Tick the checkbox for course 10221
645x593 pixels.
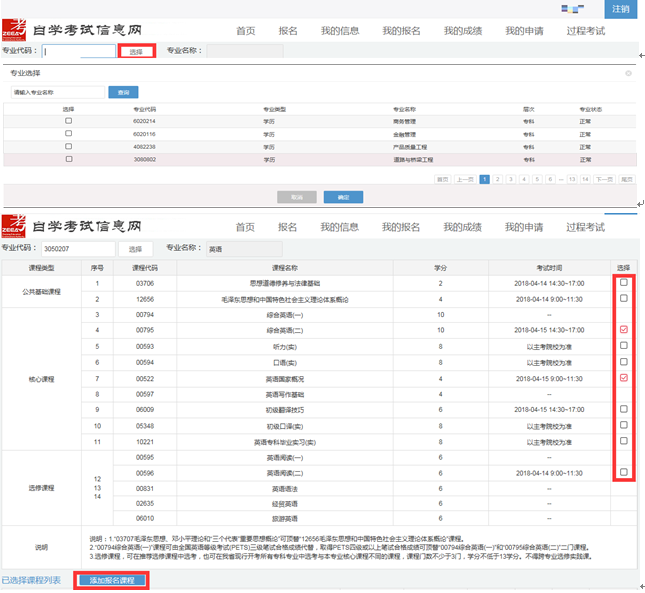624,441
